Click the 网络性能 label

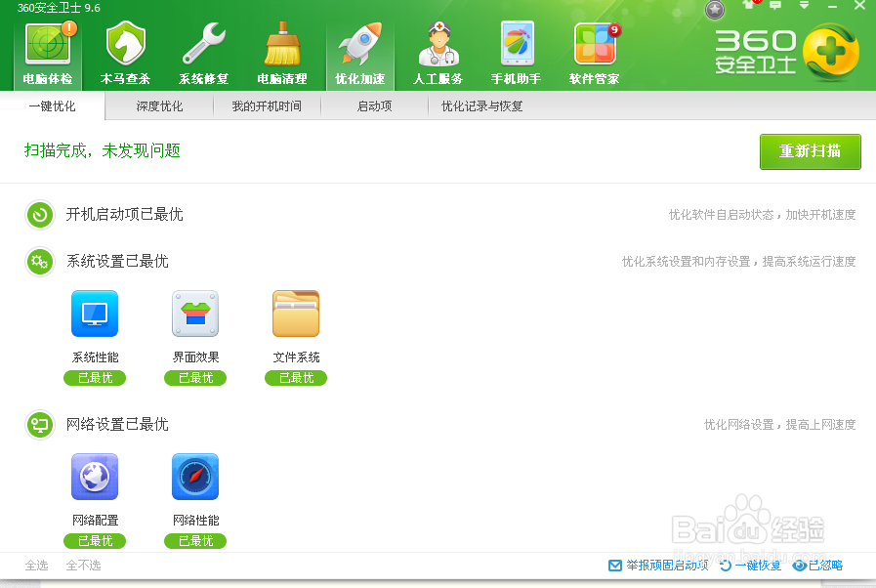[195, 521]
